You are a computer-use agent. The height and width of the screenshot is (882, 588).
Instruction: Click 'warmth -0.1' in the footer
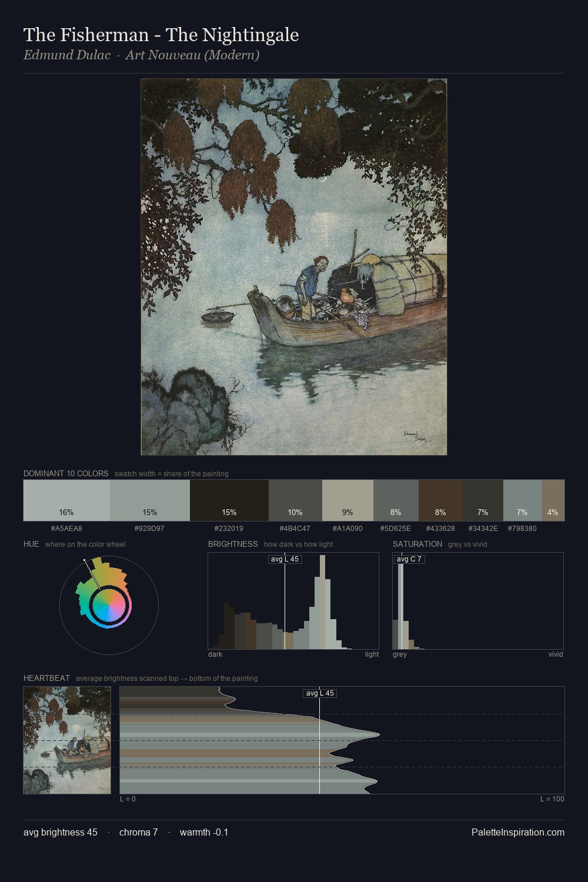click(x=204, y=833)
